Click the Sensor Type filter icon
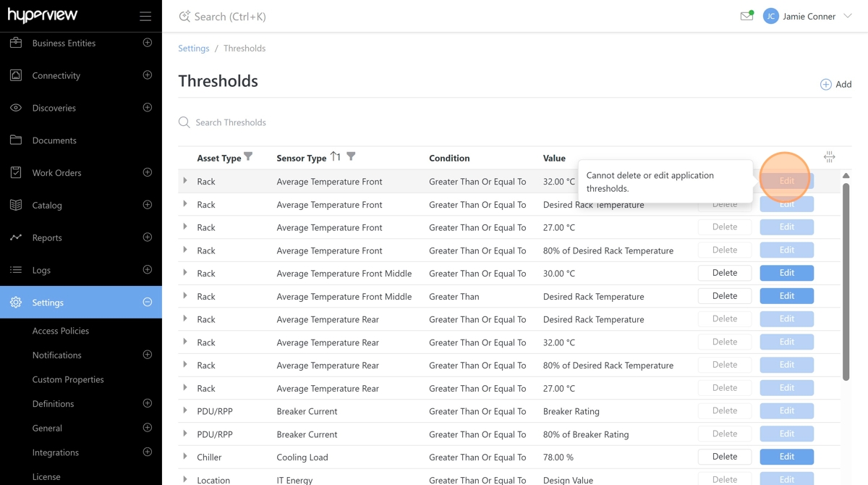This screenshot has height=485, width=868. (x=351, y=157)
